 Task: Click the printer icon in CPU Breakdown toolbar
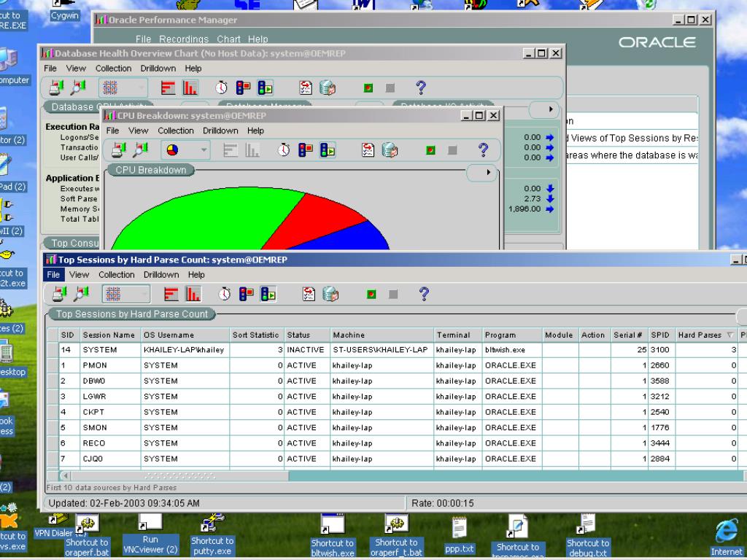coord(119,150)
